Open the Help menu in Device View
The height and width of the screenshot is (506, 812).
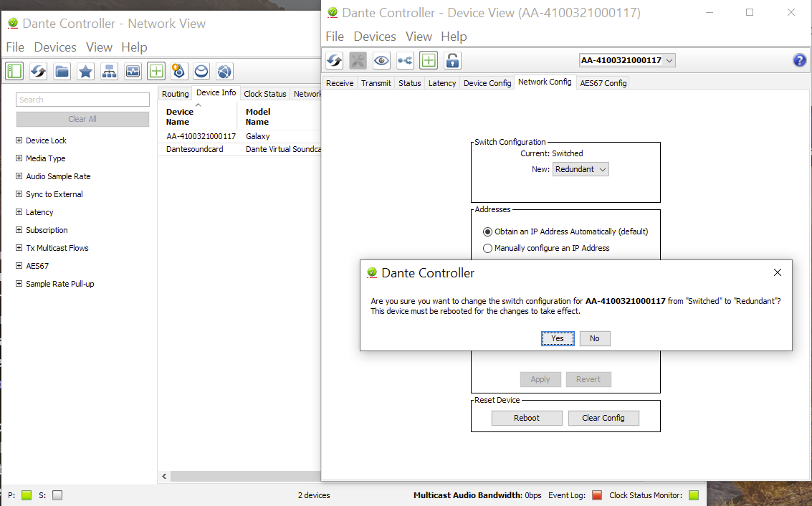(x=454, y=37)
